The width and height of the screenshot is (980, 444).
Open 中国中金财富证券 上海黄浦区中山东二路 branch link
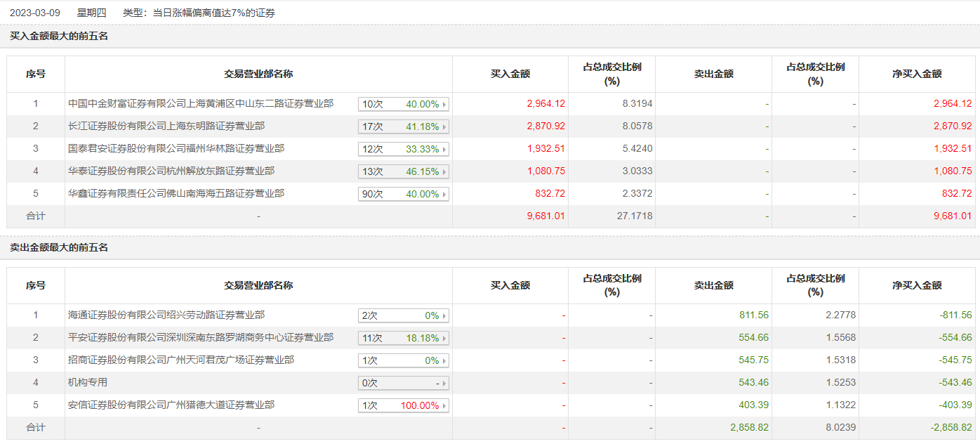click(x=201, y=104)
